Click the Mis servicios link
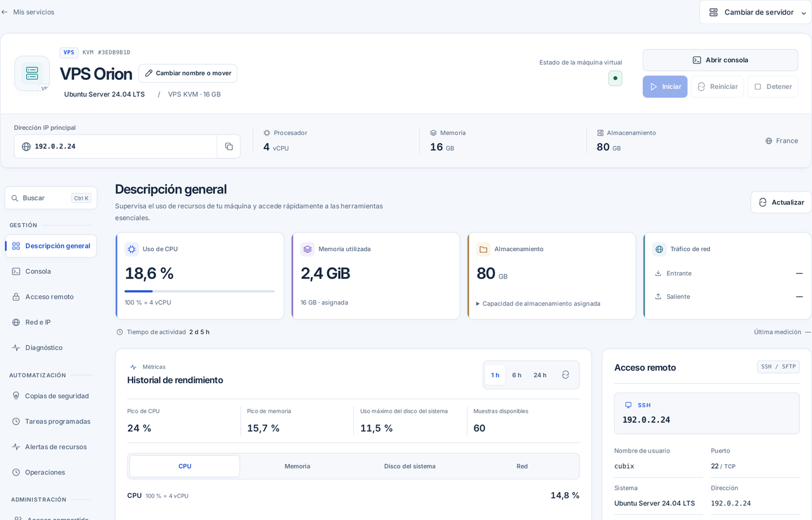The height and width of the screenshot is (520, 812). (34, 12)
